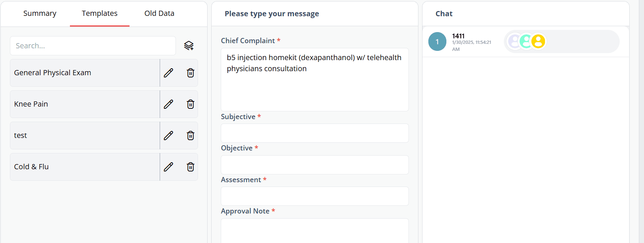Click the yellow participant avatar

coord(538,42)
